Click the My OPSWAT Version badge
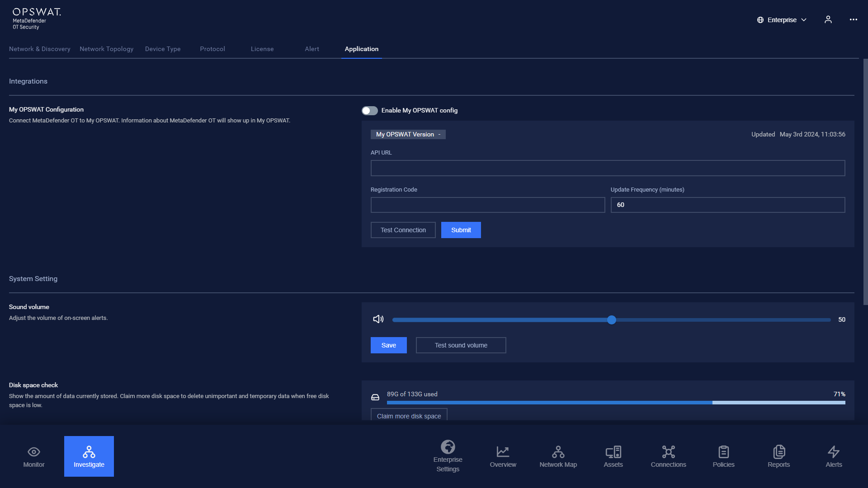 point(408,134)
